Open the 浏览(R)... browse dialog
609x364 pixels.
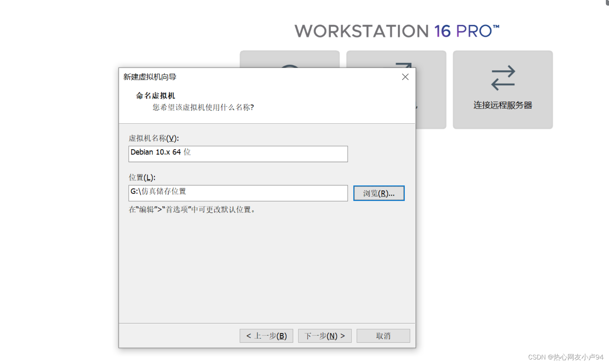tap(379, 193)
